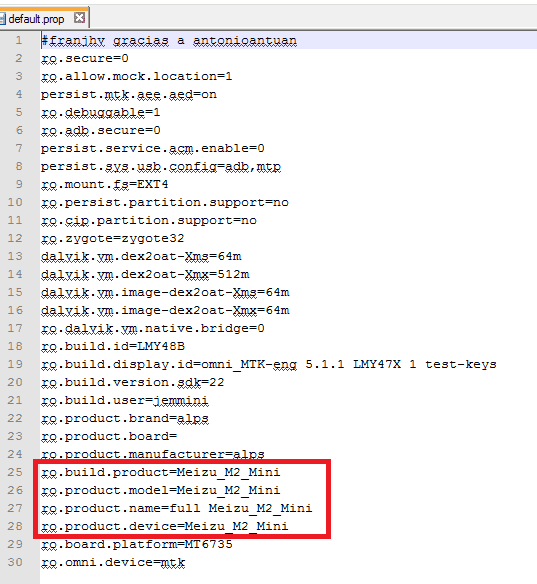Viewport: 537px width, 584px height.
Task: Click the line 'ro.mount.fs=EXT4'
Action: point(105,184)
